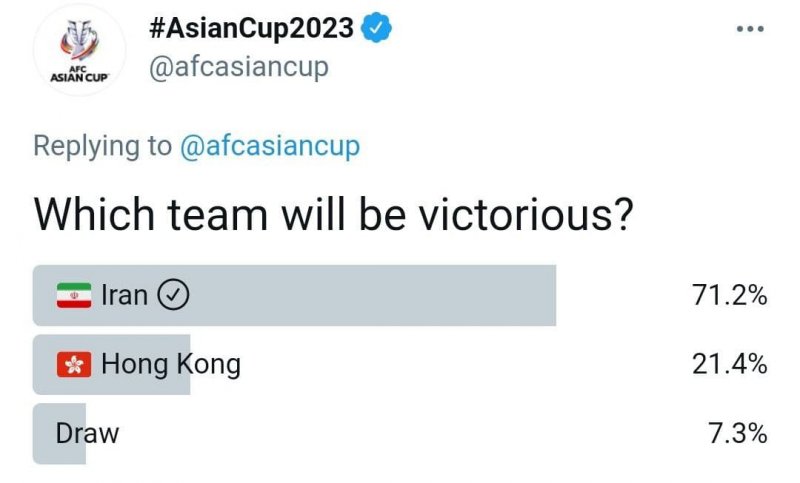Open @afcasiancup link in Replying to line
Image resolution: width=800 pixels, height=483 pixels.
(269, 146)
